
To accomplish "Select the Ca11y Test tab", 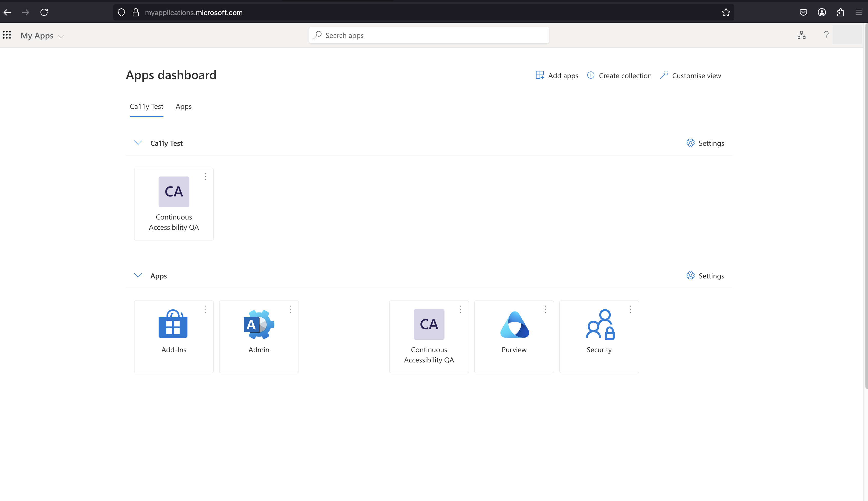I will [x=146, y=106].
